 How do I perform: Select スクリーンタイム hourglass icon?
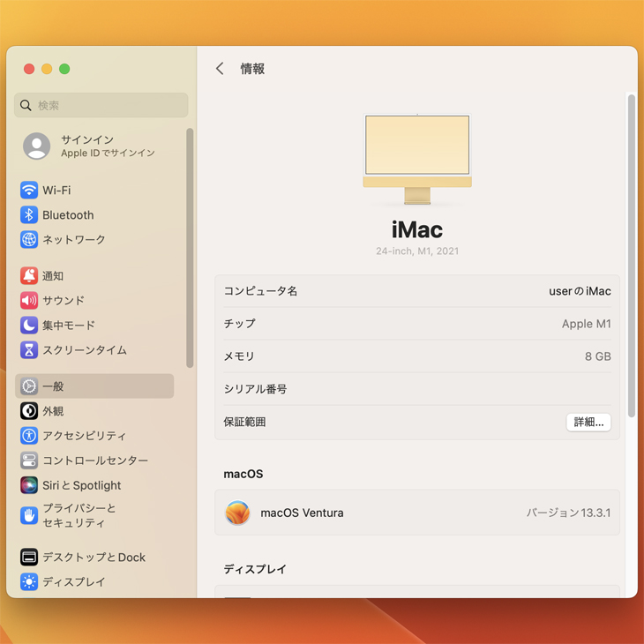pos(29,350)
